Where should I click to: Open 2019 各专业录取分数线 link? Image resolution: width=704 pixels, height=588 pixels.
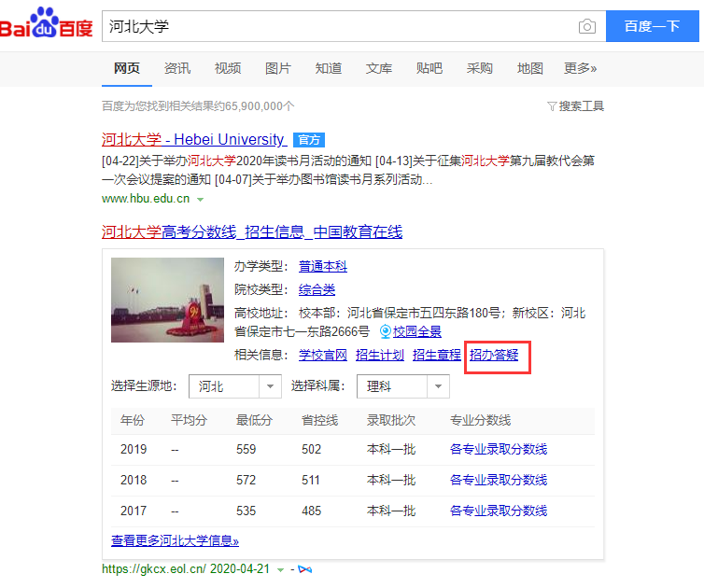[x=498, y=449]
